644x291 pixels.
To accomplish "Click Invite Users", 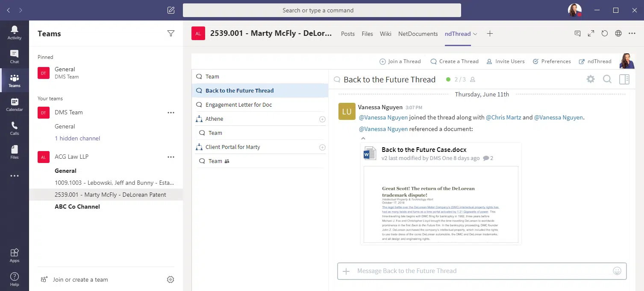I will [x=506, y=61].
